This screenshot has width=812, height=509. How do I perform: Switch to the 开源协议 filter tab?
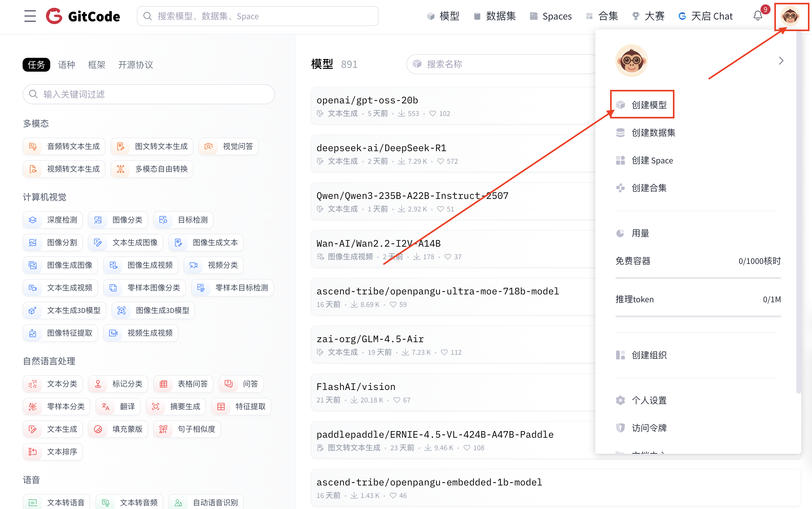point(136,65)
